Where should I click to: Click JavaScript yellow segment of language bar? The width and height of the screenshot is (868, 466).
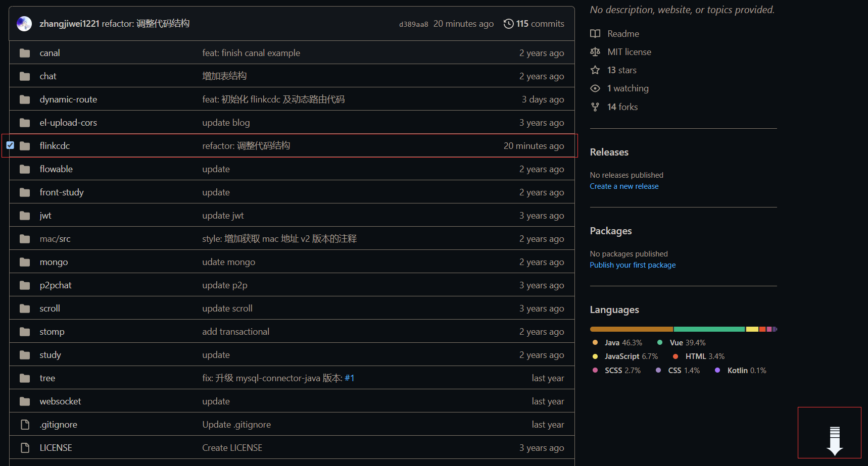point(752,329)
